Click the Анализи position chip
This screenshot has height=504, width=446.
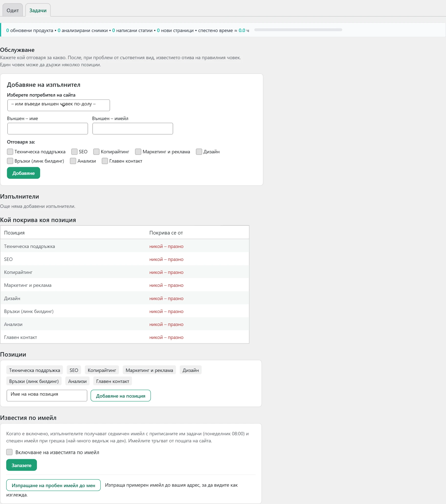click(x=78, y=381)
